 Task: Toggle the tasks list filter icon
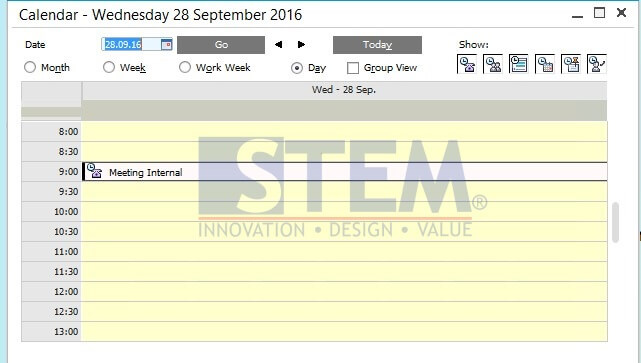coord(519,64)
